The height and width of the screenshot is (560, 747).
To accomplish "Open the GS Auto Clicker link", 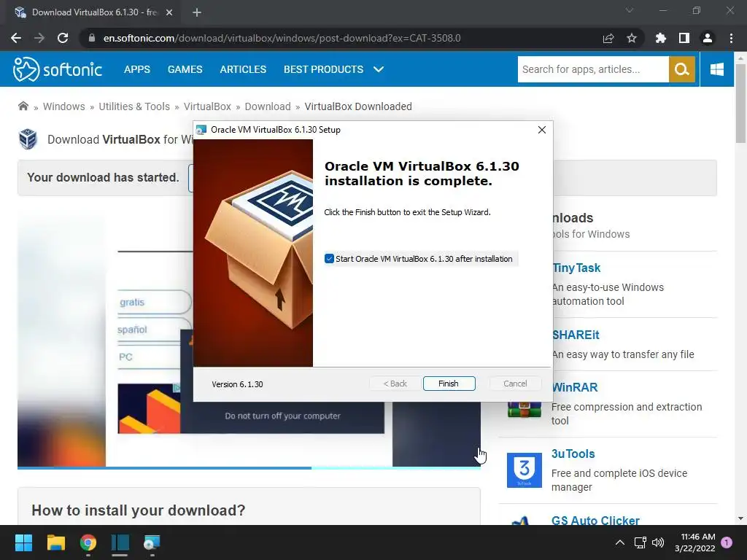I will (x=595, y=521).
